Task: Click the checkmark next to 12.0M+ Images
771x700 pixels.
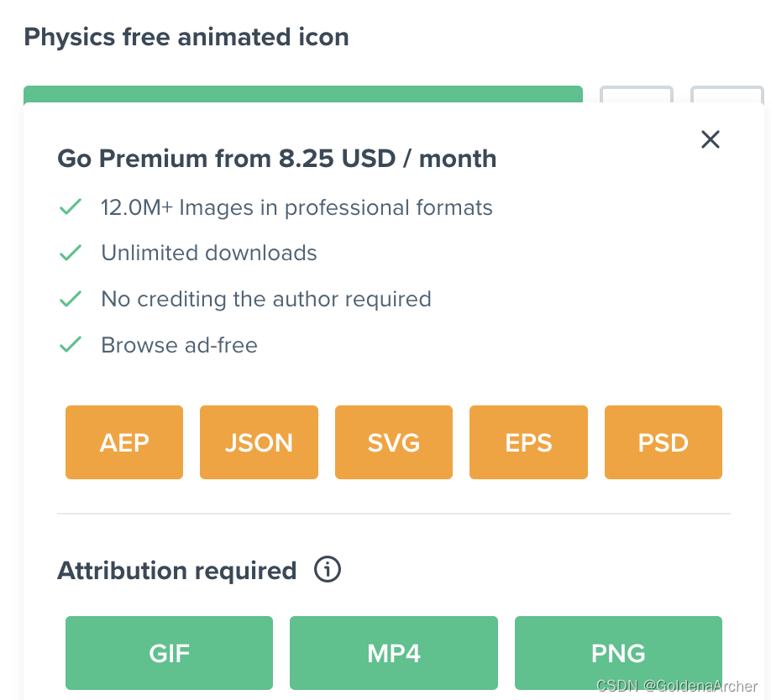Action: coord(71,206)
